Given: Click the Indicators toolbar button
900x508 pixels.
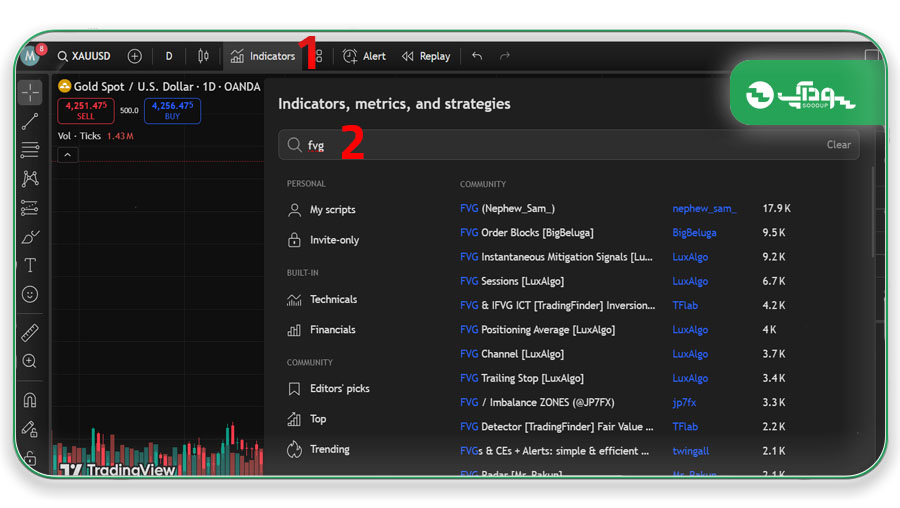Looking at the screenshot, I should click(x=262, y=56).
